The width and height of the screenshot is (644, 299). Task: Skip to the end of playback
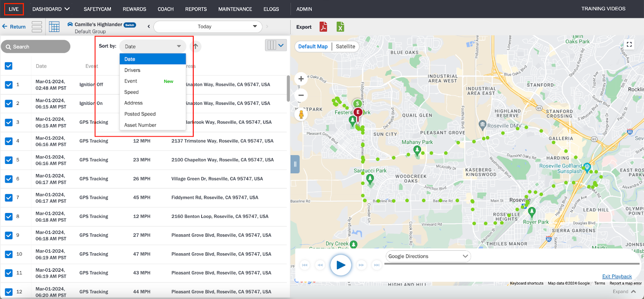click(377, 265)
